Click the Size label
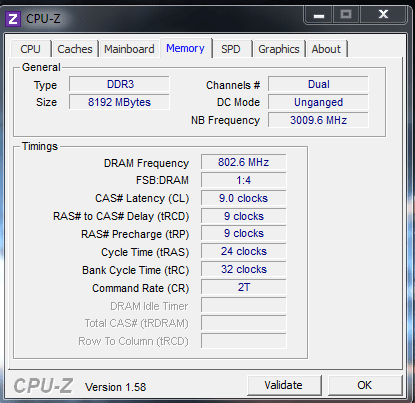415x403 pixels. tap(46, 102)
